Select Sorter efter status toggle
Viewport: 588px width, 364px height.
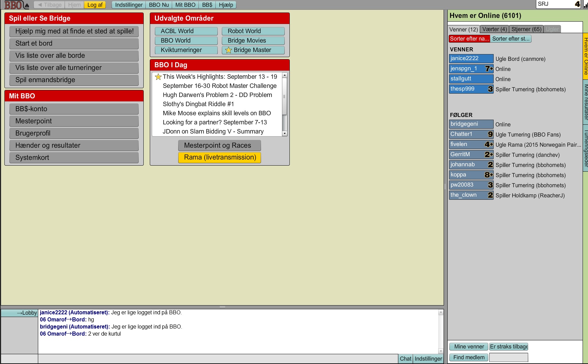pyautogui.click(x=511, y=39)
